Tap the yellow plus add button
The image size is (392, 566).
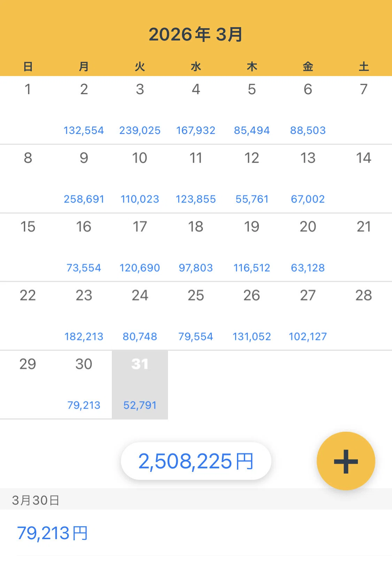pyautogui.click(x=346, y=461)
